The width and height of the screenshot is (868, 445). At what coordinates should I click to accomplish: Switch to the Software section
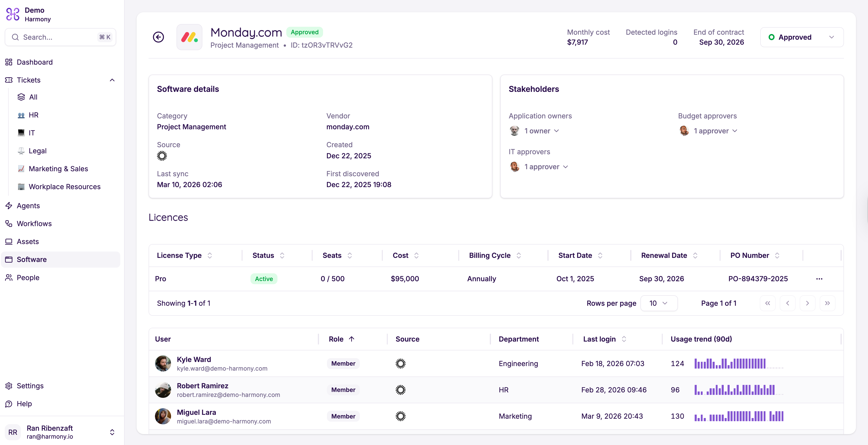point(32,259)
